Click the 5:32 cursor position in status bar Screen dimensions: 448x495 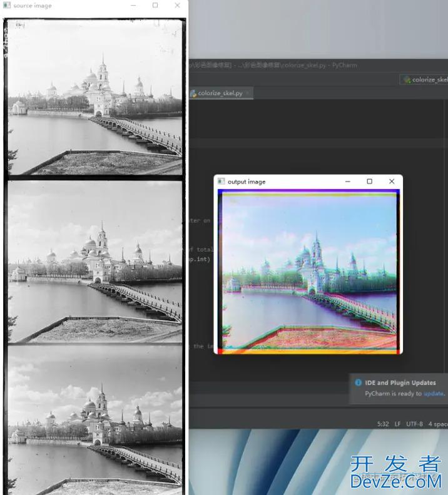click(383, 424)
